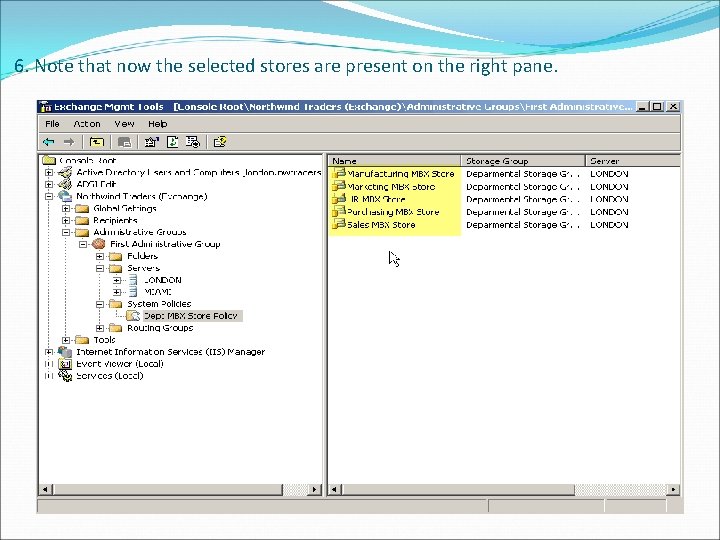Image resolution: width=720 pixels, height=540 pixels.
Task: Expand the Global Settings node
Action: tap(66, 208)
